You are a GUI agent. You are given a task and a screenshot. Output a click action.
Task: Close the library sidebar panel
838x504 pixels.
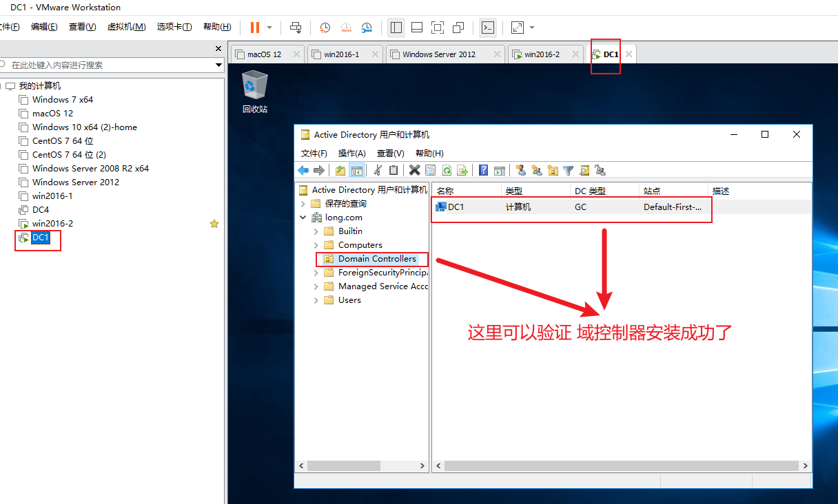pyautogui.click(x=219, y=49)
